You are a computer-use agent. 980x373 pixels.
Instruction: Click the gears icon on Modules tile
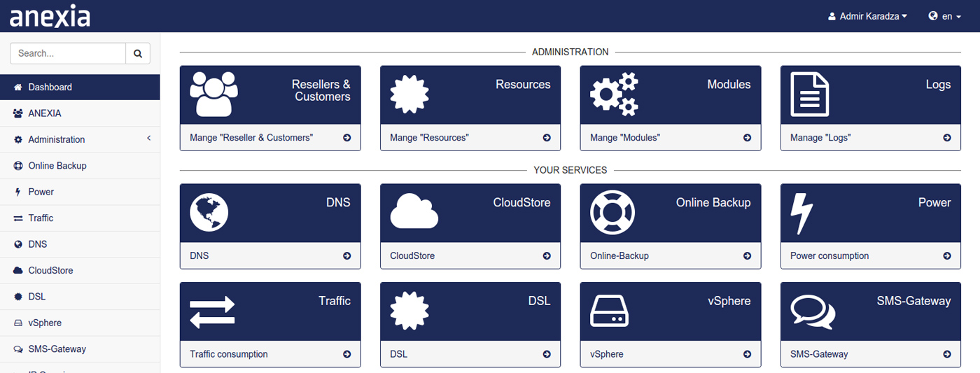[615, 94]
